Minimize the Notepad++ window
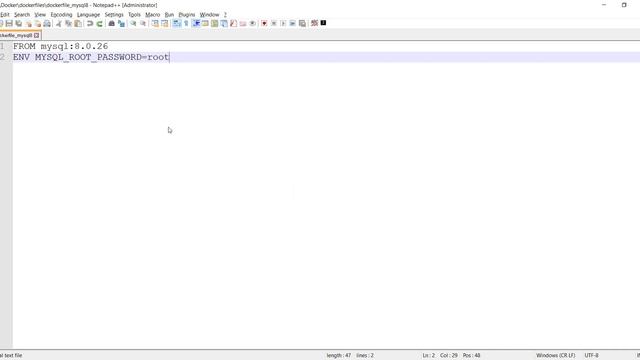The image size is (640, 360). pos(604,5)
